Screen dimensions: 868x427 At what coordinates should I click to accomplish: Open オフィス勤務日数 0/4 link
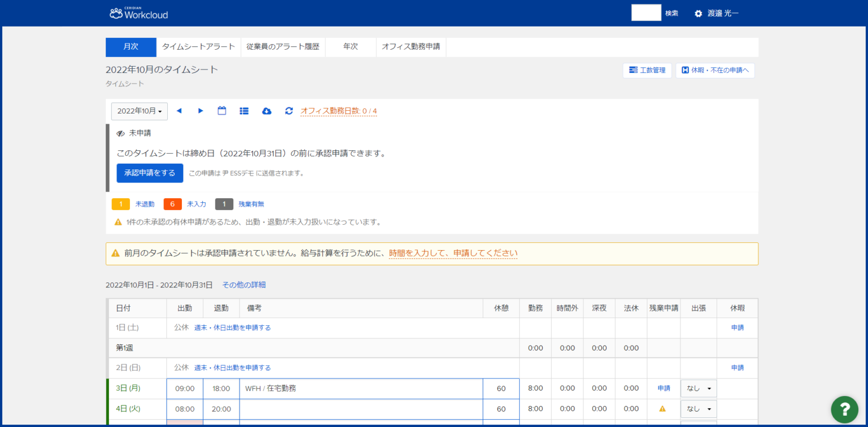(338, 111)
